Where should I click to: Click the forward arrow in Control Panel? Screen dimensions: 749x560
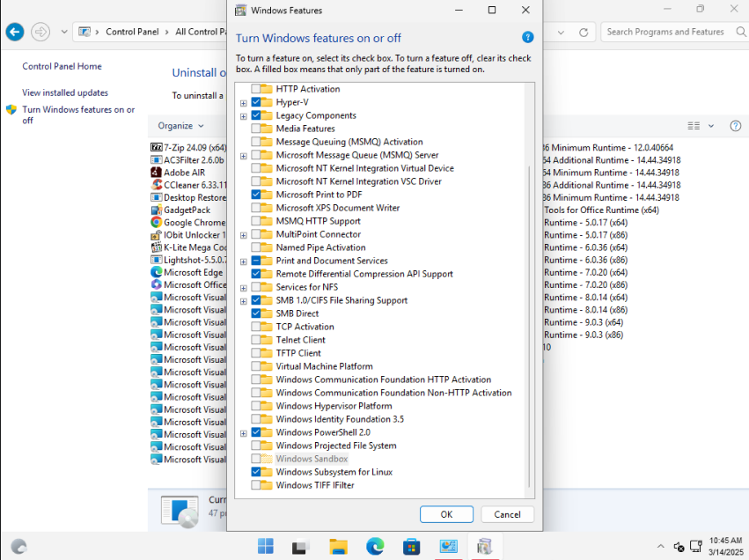40,32
